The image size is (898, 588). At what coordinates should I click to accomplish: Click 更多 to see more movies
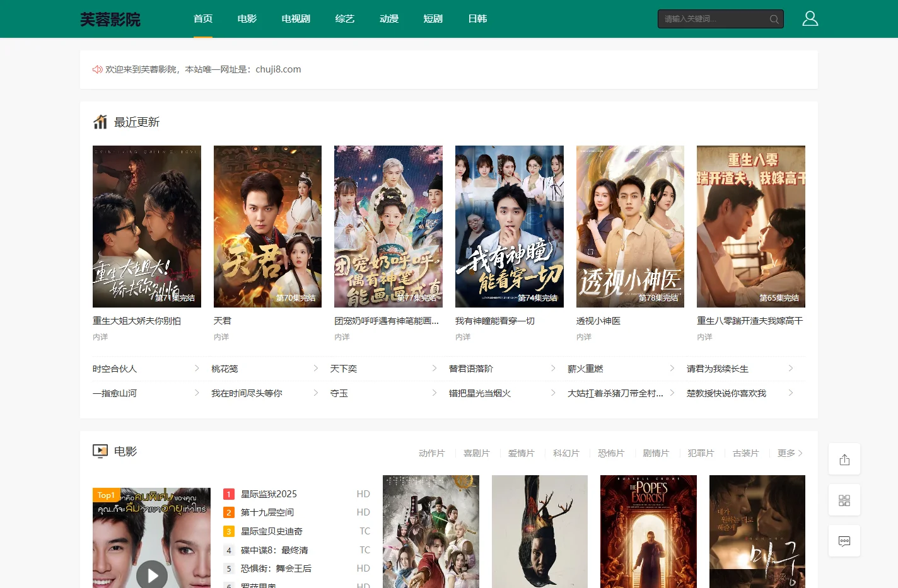pyautogui.click(x=790, y=453)
